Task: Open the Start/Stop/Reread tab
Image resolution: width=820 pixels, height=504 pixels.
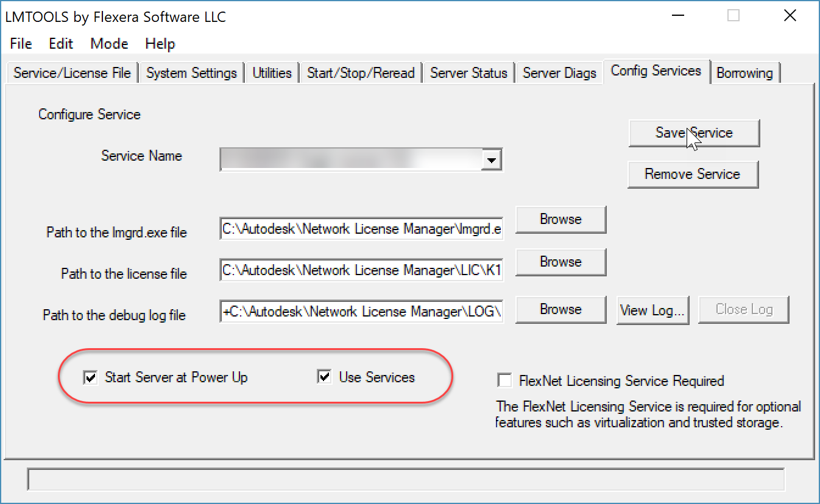Action: pyautogui.click(x=361, y=73)
